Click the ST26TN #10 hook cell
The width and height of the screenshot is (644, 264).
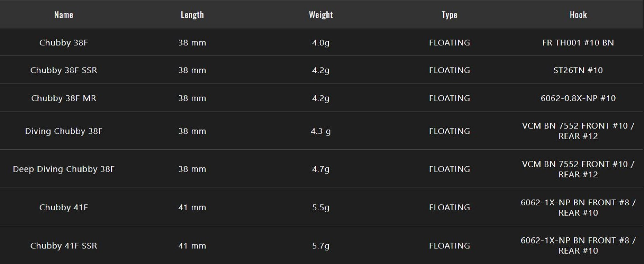[578, 70]
